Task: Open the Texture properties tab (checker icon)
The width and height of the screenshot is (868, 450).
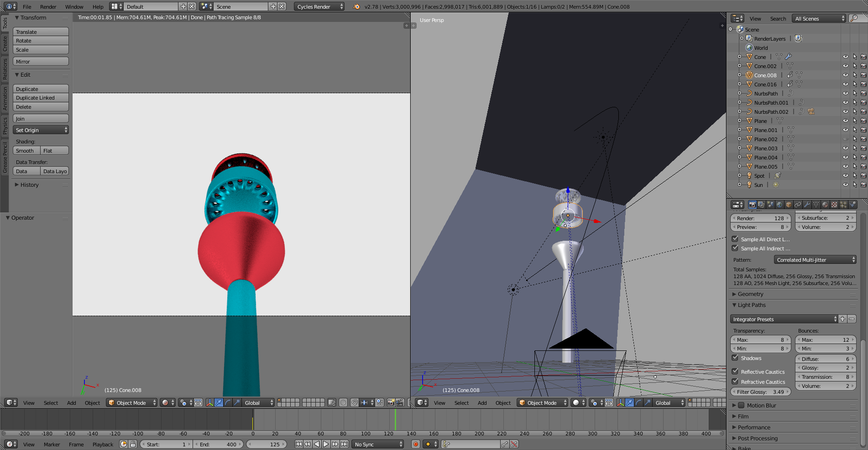Action: [834, 205]
